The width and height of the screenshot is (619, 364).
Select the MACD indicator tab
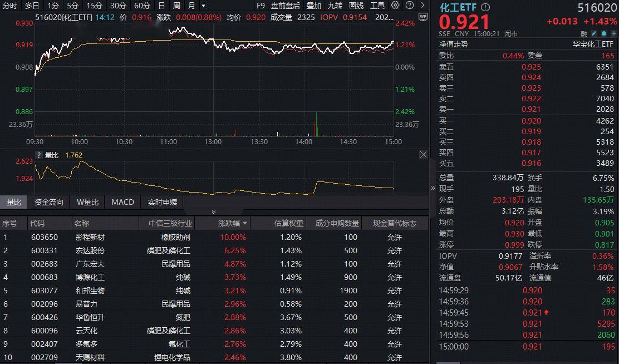(123, 202)
